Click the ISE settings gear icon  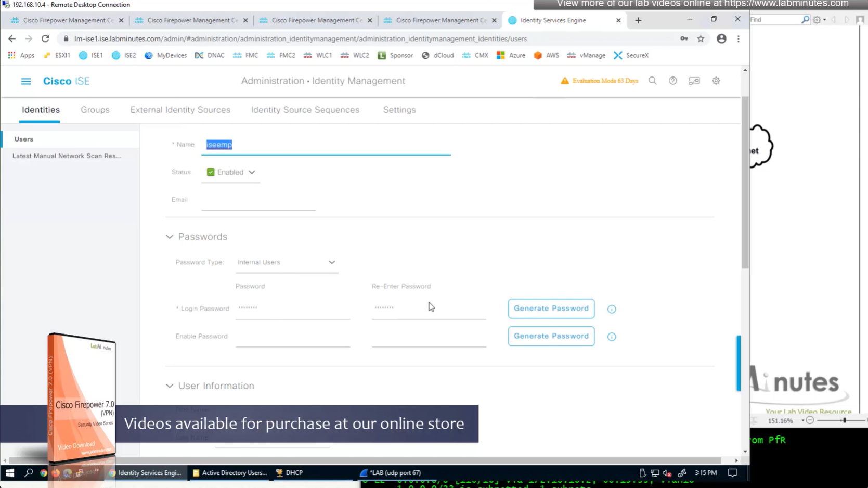click(716, 81)
